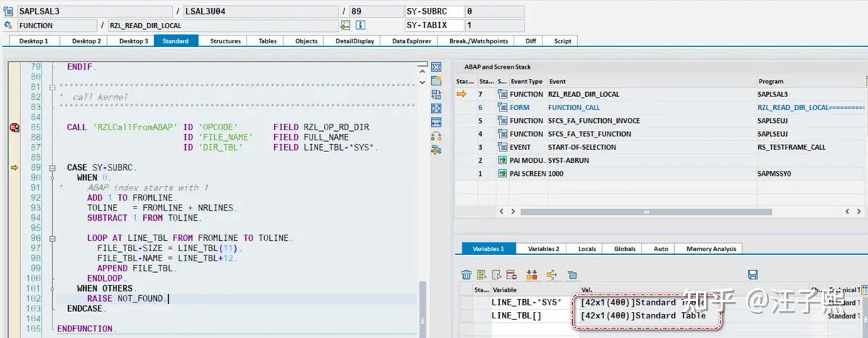Viewport: 868px width, 338px height.
Task: Switch to the Desktop 1 tab
Action: (x=33, y=41)
